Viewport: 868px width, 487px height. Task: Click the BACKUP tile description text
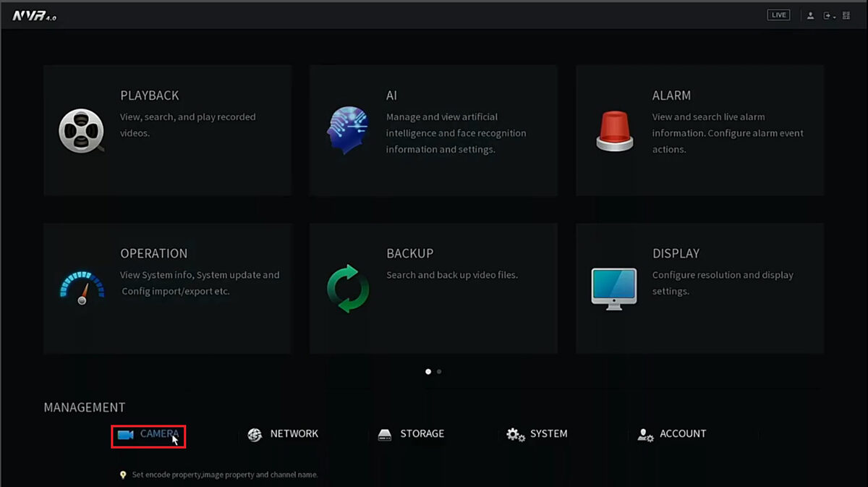point(452,275)
